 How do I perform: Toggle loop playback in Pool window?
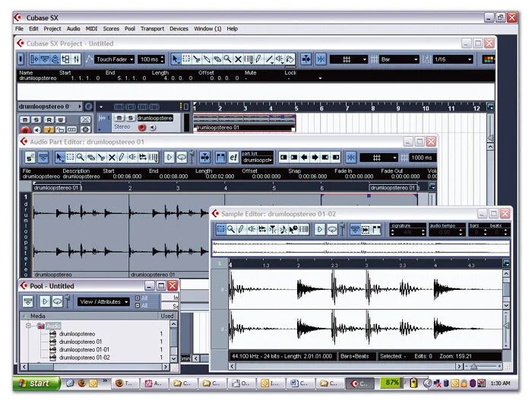(x=57, y=301)
